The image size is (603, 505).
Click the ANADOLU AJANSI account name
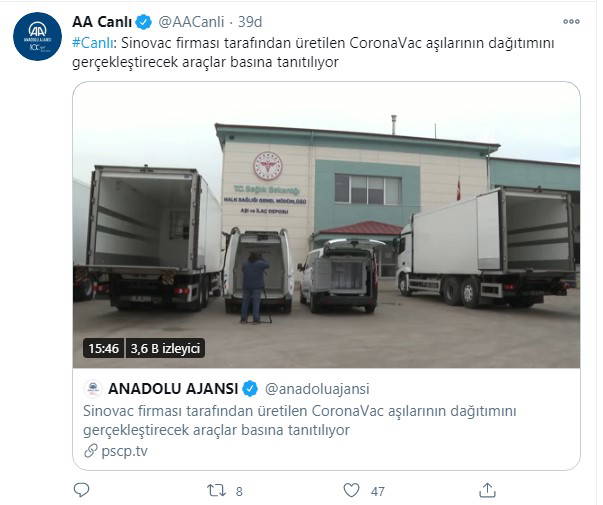pyautogui.click(x=173, y=388)
